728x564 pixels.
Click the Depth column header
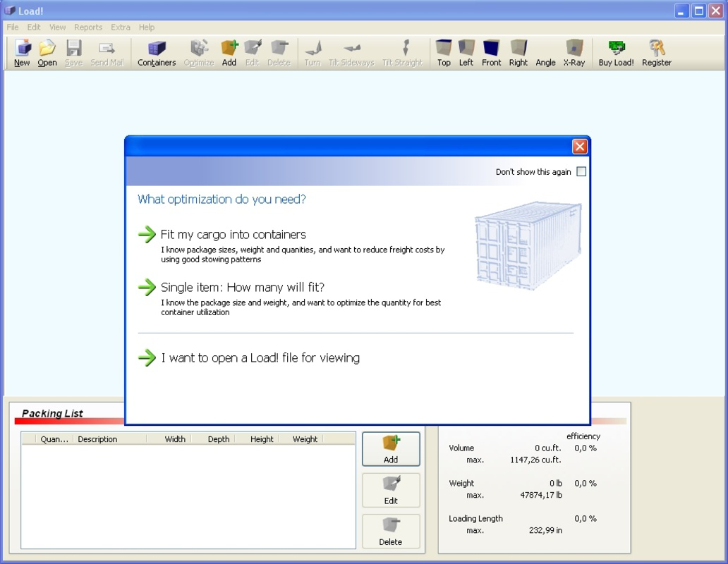[x=214, y=439]
